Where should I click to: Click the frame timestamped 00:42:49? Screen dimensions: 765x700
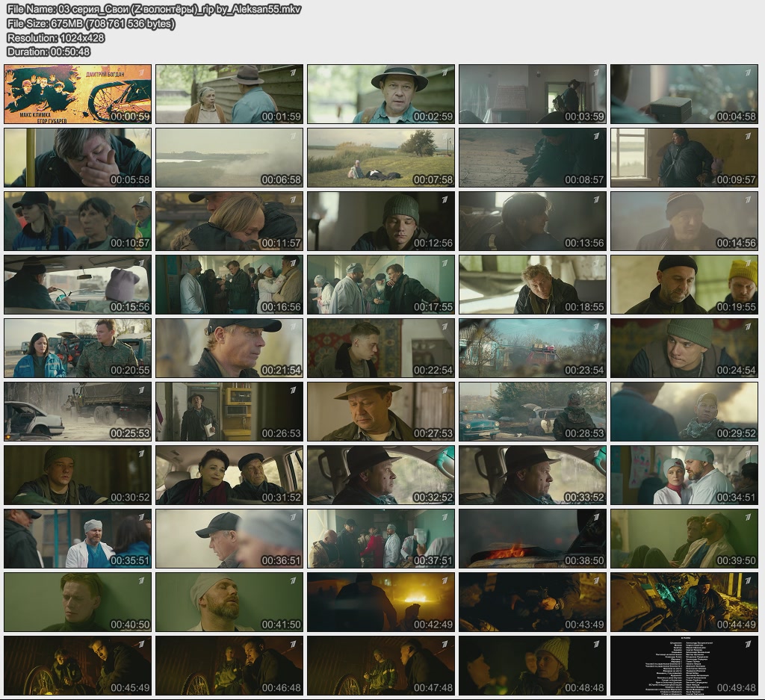(381, 602)
